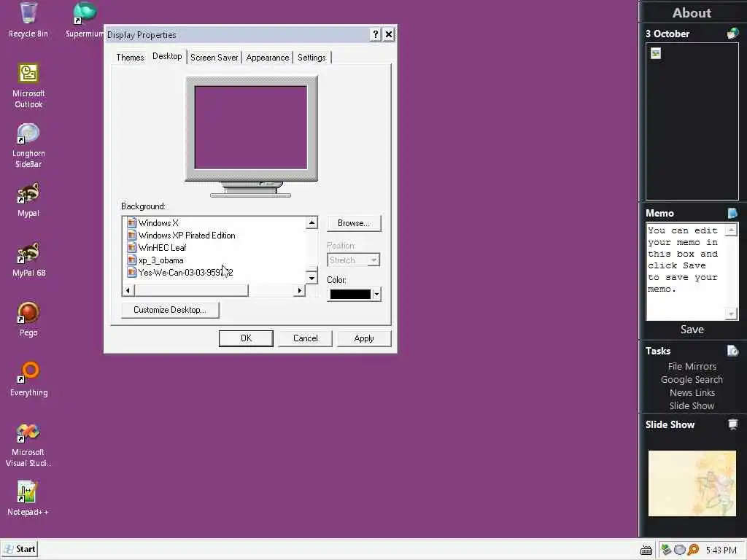Click background list scroll left arrow
The image size is (747, 560).
[x=128, y=290]
